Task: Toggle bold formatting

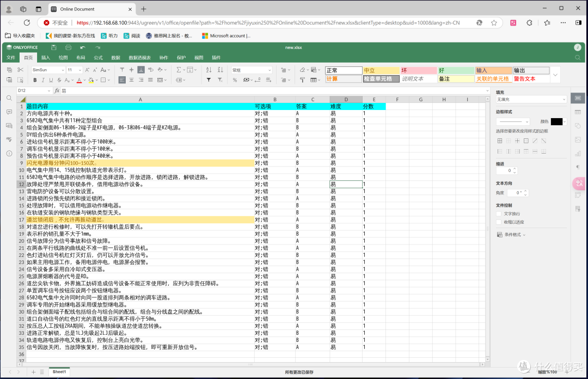Action: click(35, 80)
